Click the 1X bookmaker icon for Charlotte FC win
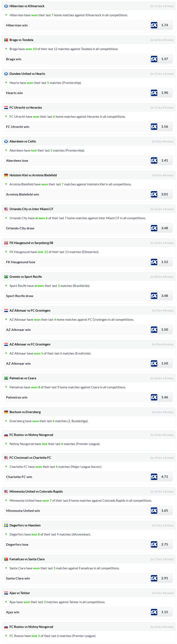The image size is (177, 644). click(x=154, y=477)
